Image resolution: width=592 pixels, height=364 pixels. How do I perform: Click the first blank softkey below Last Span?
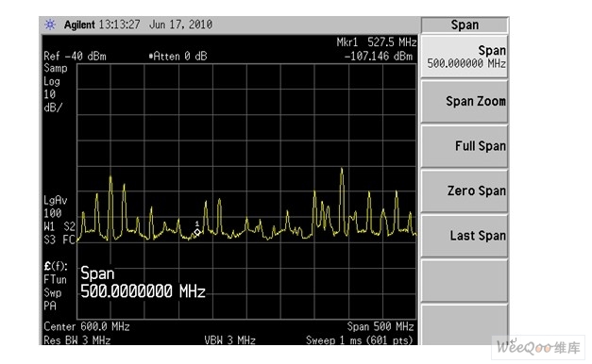point(465,281)
